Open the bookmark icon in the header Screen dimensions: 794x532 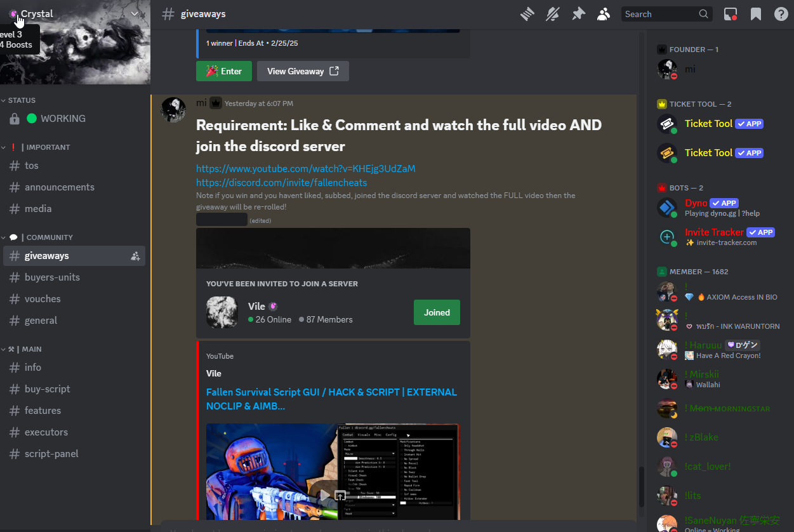coord(756,14)
